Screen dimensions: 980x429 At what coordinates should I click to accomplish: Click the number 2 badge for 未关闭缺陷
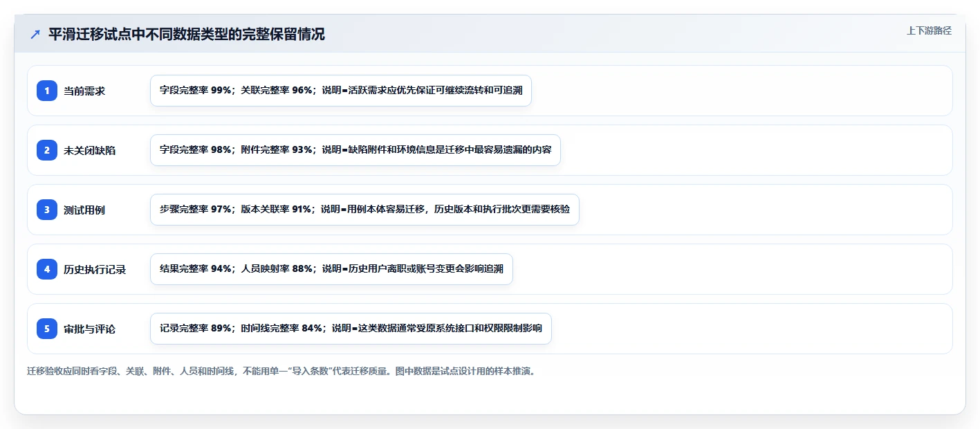(47, 150)
